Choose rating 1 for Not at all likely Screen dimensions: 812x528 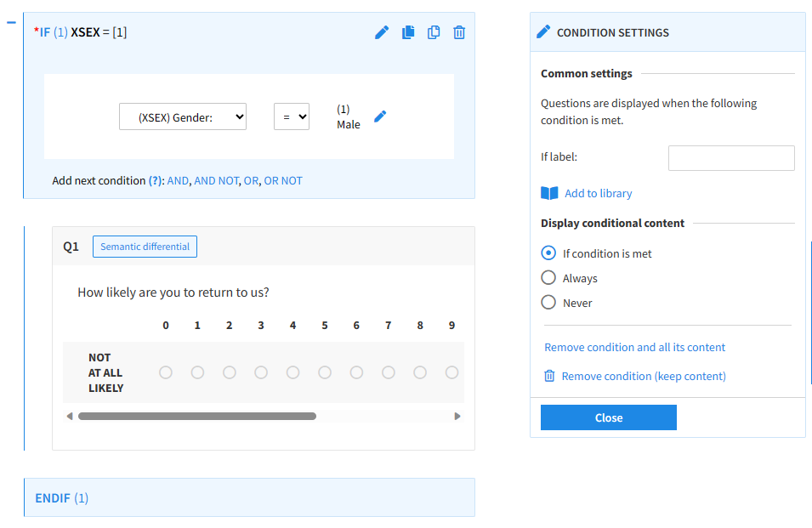(x=197, y=372)
